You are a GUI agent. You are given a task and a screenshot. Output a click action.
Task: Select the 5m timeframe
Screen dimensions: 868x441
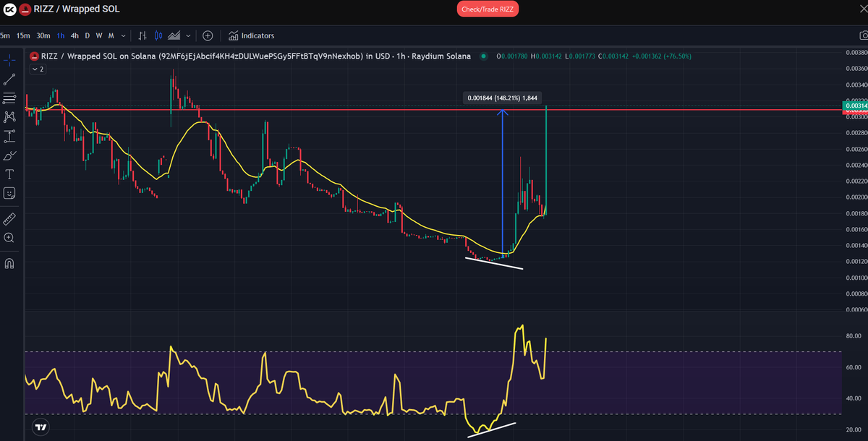pyautogui.click(x=4, y=35)
